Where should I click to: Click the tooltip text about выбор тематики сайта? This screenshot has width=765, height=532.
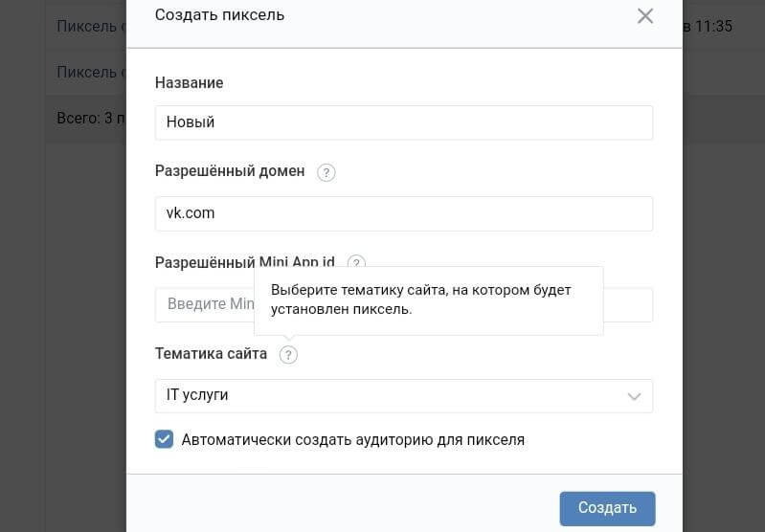click(x=421, y=299)
